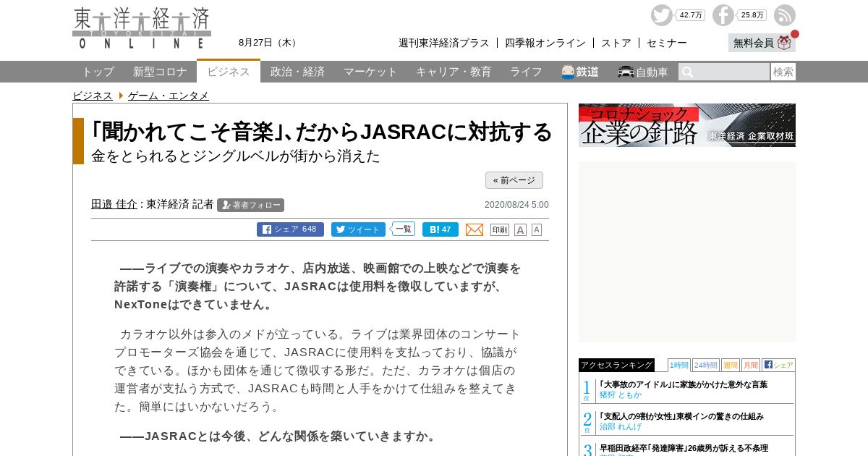Image resolution: width=868 pixels, height=456 pixels.
Task: Click the 無料会員 gift button
Action: 762,43
